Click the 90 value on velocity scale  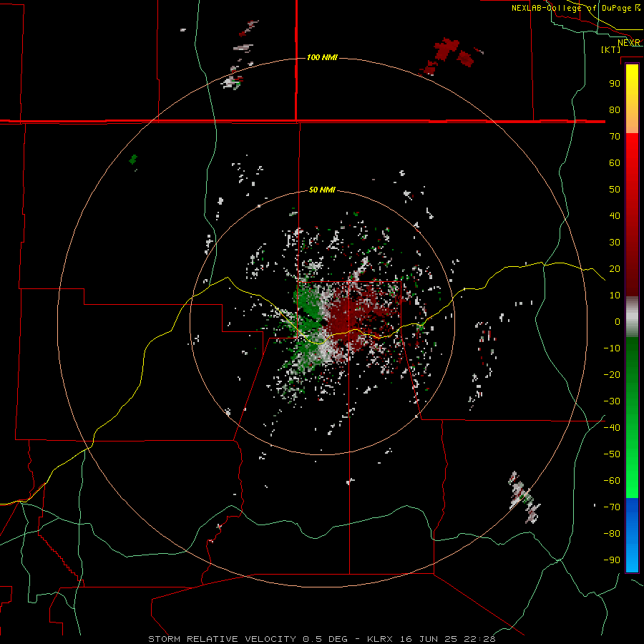[615, 84]
